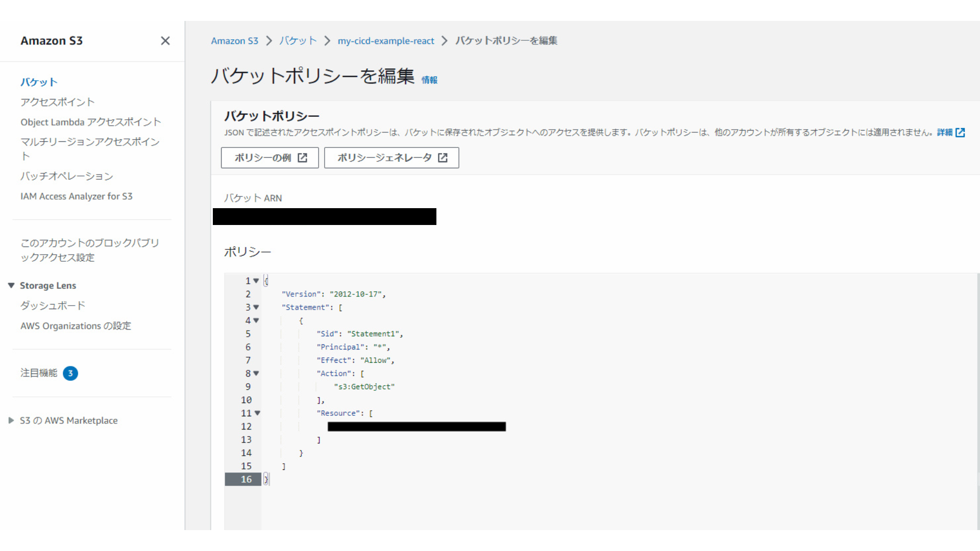This screenshot has width=980, height=551.
Task: Click the external-link icon on ポリシージェネレータ button
Action: coord(443,158)
